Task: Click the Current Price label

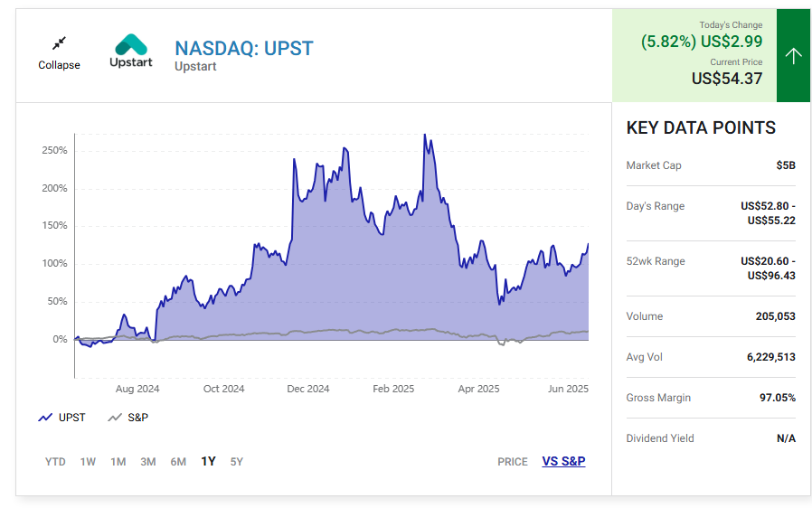Action: (x=736, y=62)
